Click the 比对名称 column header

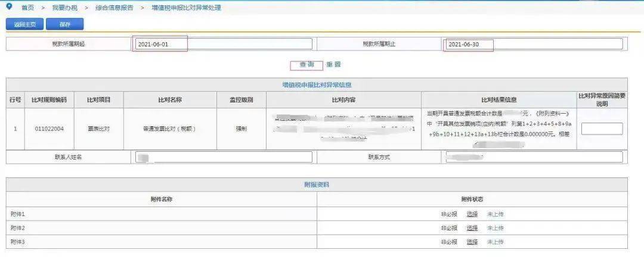point(170,99)
